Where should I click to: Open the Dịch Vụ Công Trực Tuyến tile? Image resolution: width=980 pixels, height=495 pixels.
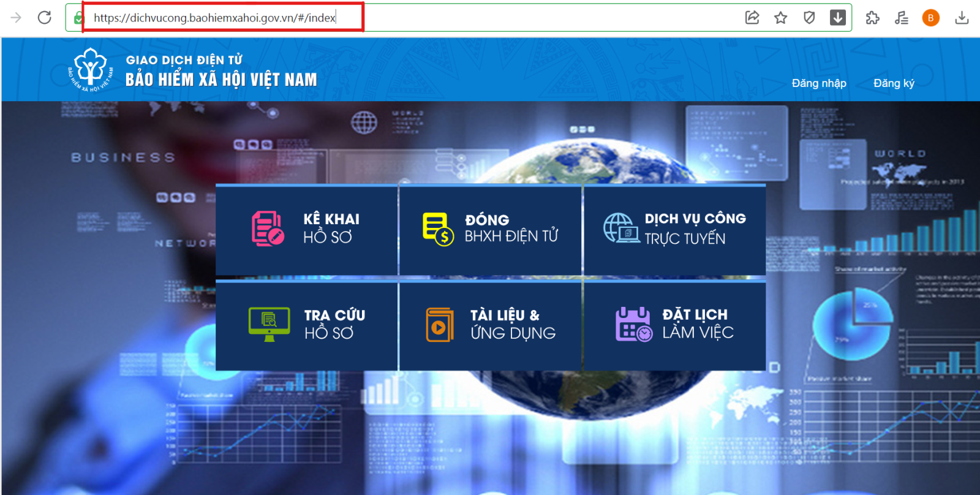[x=675, y=230]
